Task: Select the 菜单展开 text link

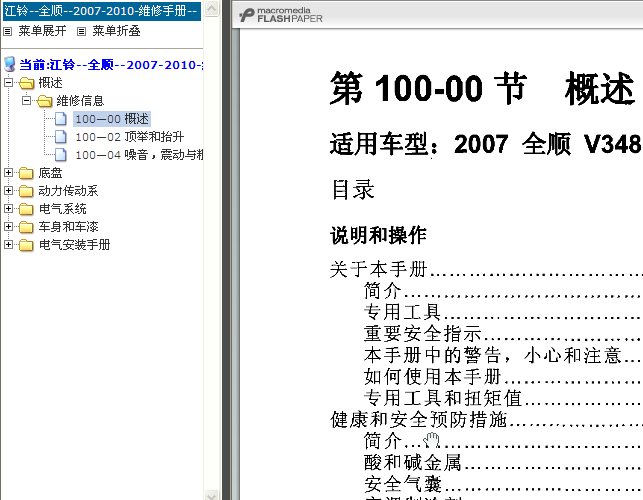Action: point(42,31)
